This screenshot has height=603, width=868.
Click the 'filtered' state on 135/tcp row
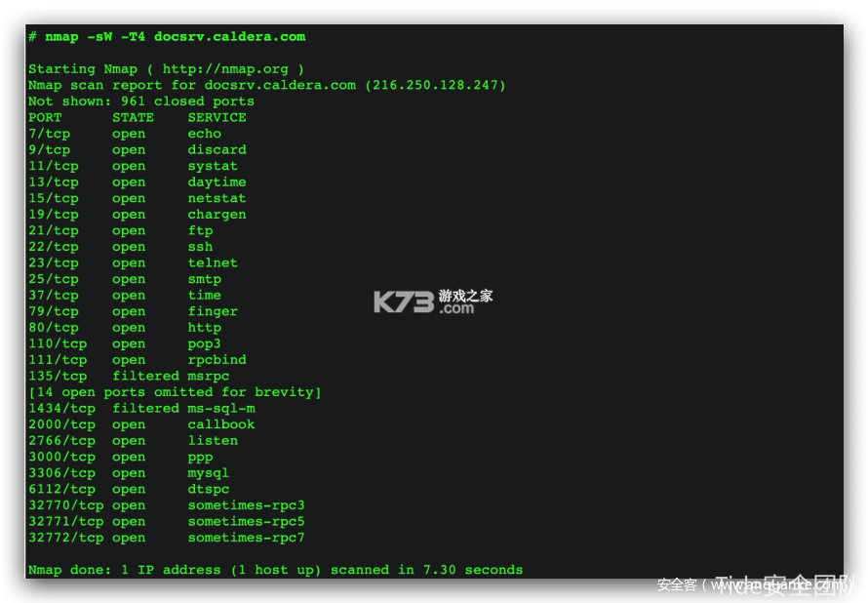[x=145, y=376]
